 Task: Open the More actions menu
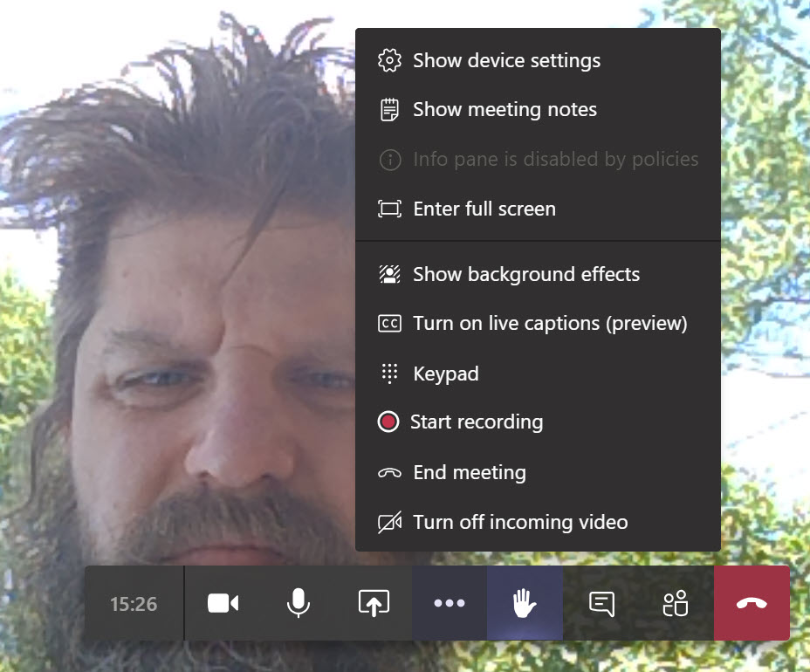449,603
